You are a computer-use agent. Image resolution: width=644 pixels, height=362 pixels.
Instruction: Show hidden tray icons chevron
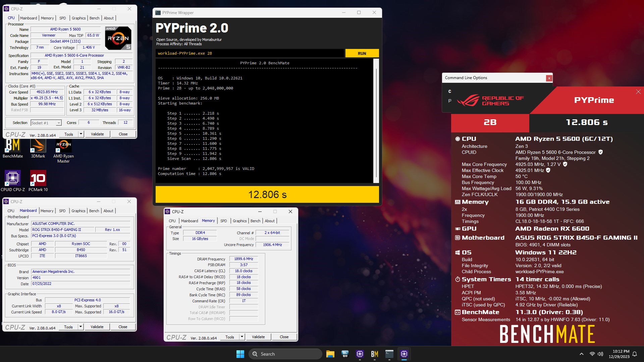click(582, 354)
